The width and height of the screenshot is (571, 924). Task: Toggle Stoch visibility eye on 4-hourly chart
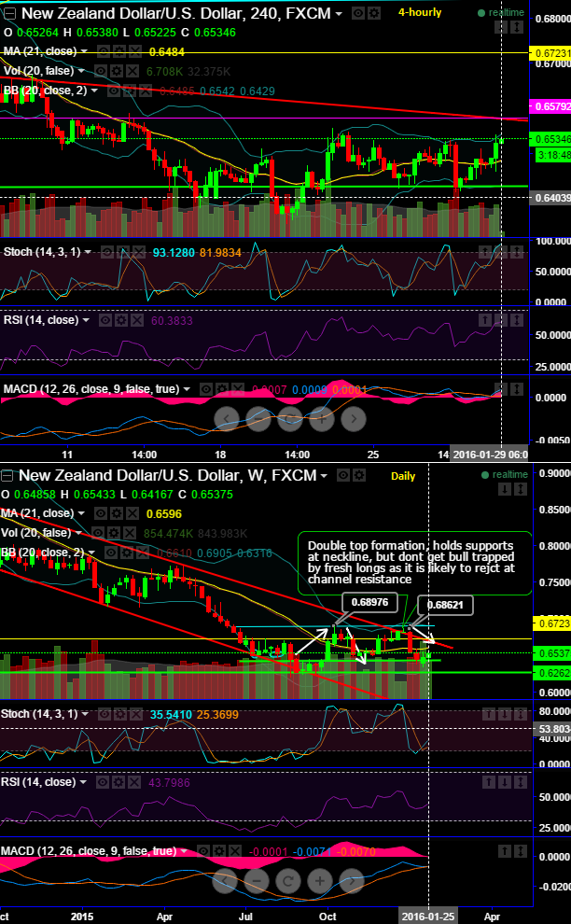(106, 252)
